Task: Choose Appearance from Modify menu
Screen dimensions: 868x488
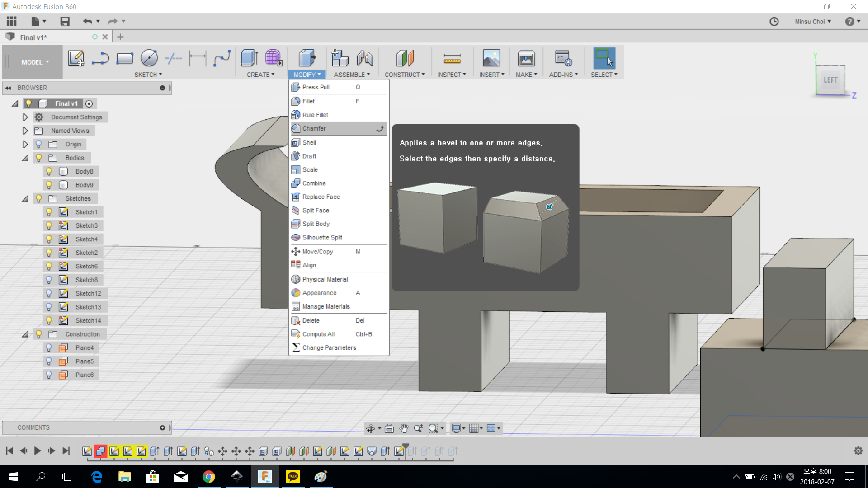Action: pyautogui.click(x=339, y=293)
